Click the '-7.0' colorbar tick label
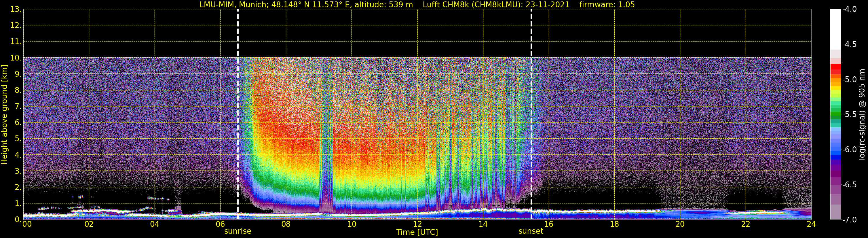 point(849,220)
